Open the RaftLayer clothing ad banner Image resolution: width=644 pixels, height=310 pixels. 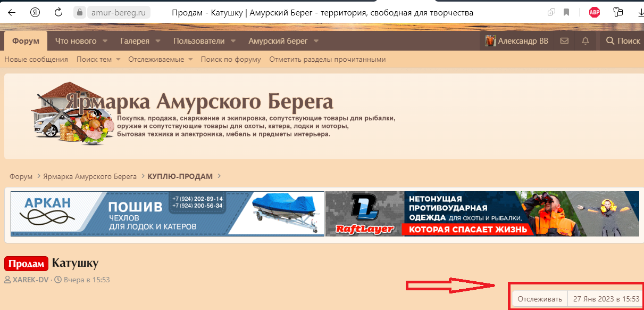point(482,214)
